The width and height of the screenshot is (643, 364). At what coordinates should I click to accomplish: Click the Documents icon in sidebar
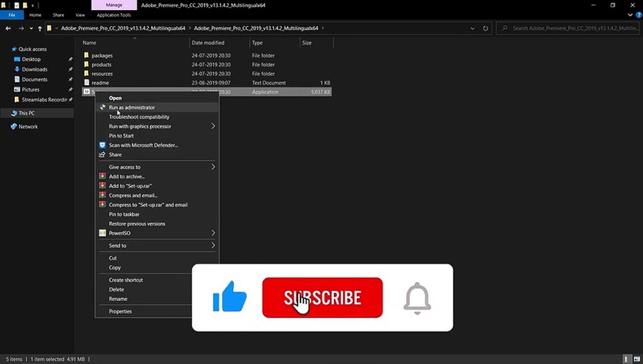pos(17,79)
